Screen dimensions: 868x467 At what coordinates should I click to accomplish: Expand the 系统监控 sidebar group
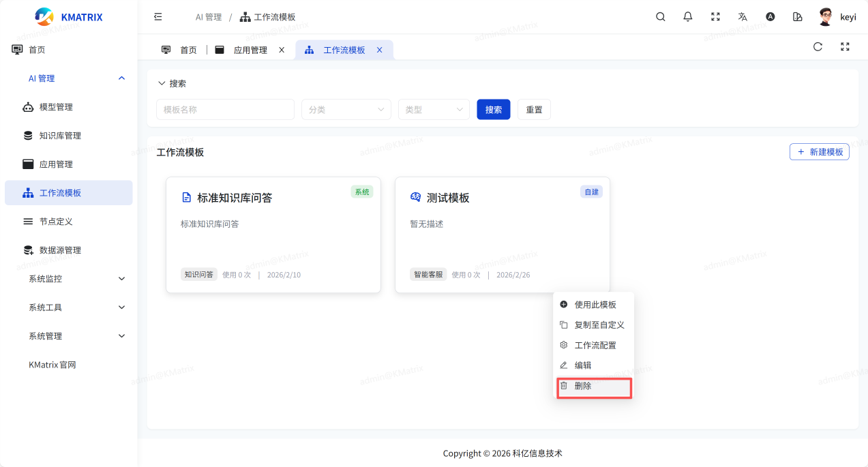coord(75,279)
